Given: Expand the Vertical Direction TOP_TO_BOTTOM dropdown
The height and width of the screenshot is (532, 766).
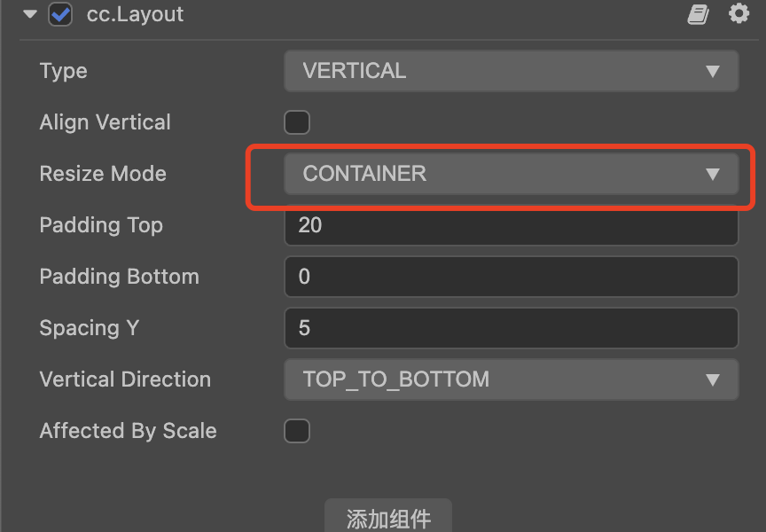Looking at the screenshot, I should pos(511,379).
